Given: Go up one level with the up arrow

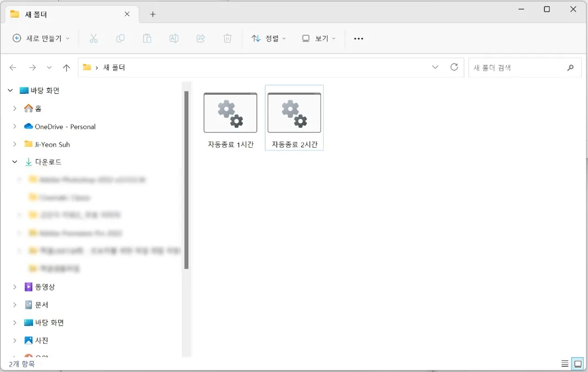Looking at the screenshot, I should click(x=67, y=67).
